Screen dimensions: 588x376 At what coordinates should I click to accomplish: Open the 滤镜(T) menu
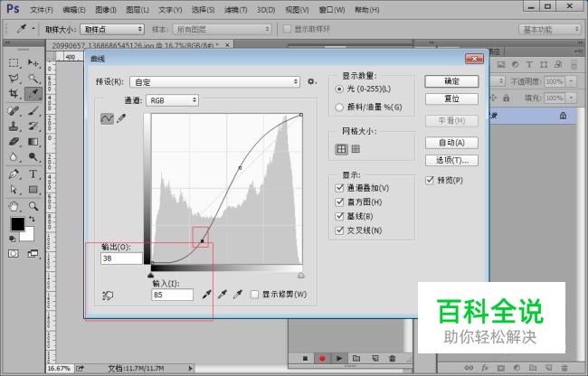tap(235, 10)
